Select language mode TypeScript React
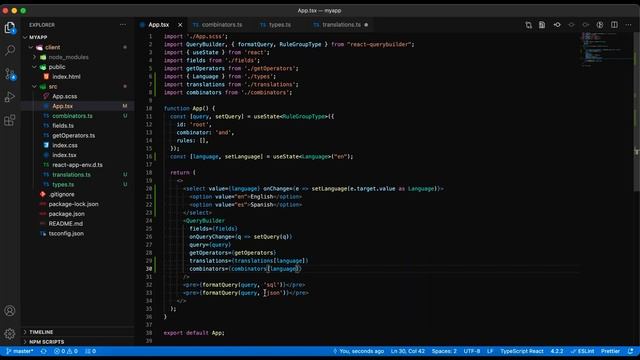 coord(522,351)
